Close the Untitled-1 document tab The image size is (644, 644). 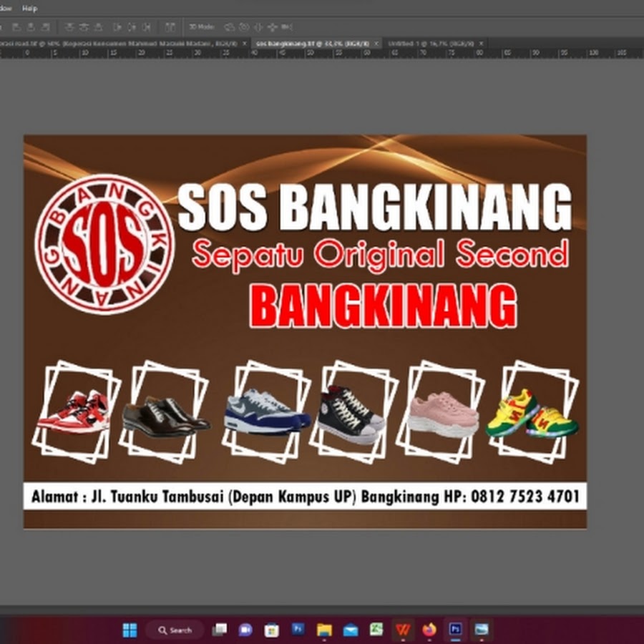click(481, 43)
